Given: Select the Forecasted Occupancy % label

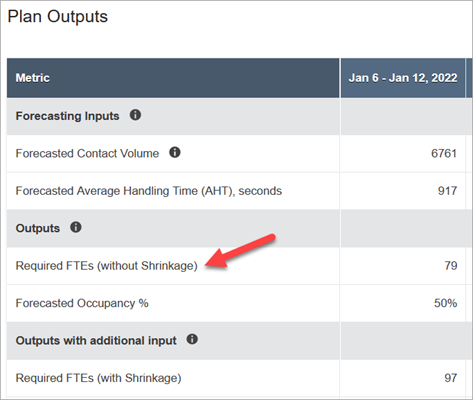Looking at the screenshot, I should [82, 303].
